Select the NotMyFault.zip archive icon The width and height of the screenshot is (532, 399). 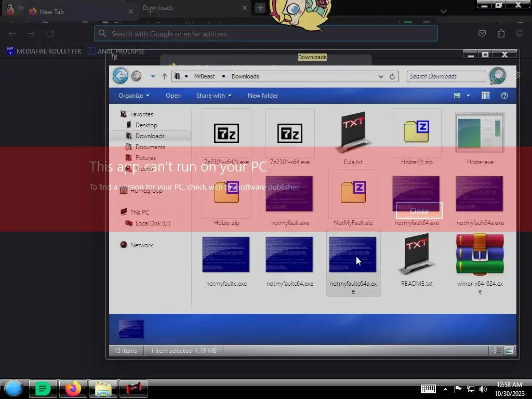click(353, 193)
